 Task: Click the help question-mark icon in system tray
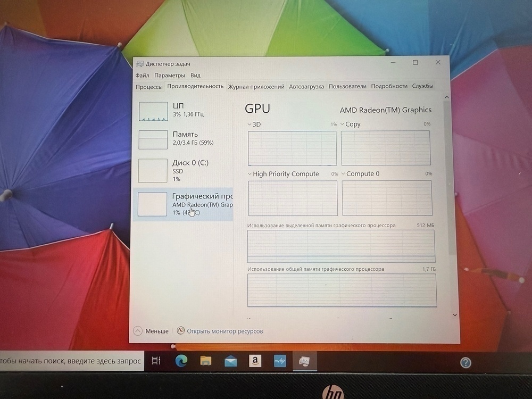(x=464, y=362)
